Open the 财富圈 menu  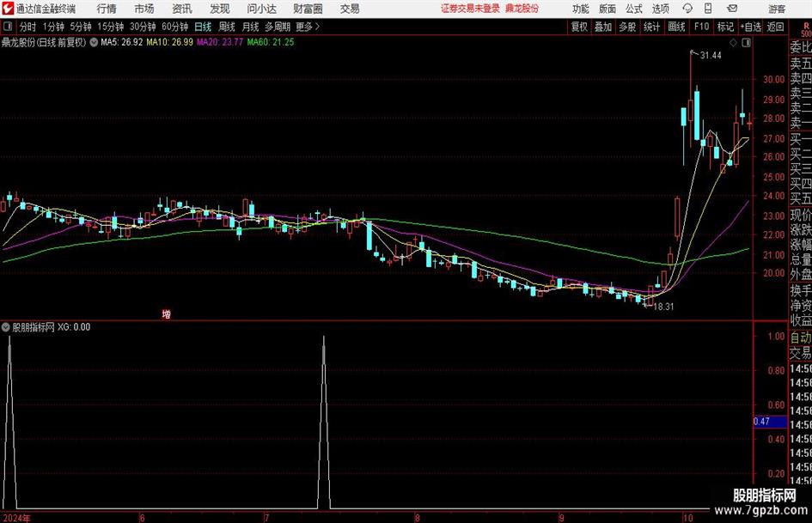point(308,9)
